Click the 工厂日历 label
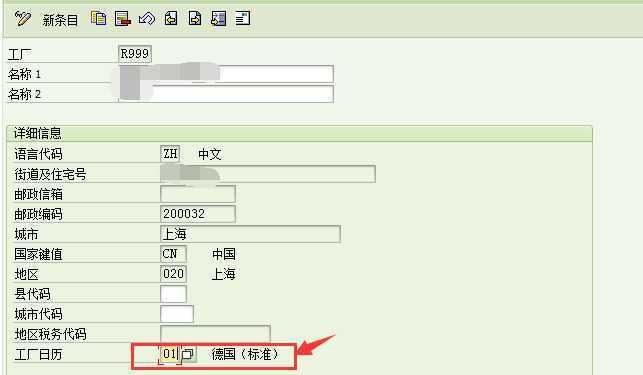The width and height of the screenshot is (643, 375). pos(38,354)
